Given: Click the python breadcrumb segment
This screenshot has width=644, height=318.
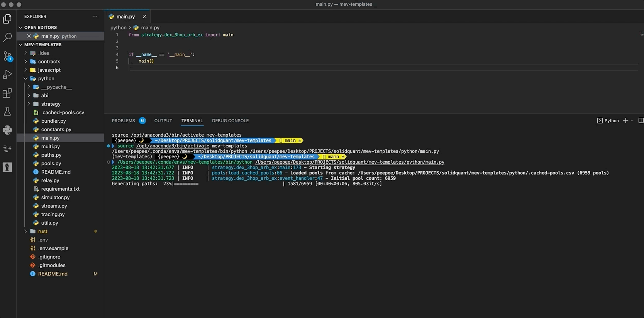Looking at the screenshot, I should click(118, 28).
